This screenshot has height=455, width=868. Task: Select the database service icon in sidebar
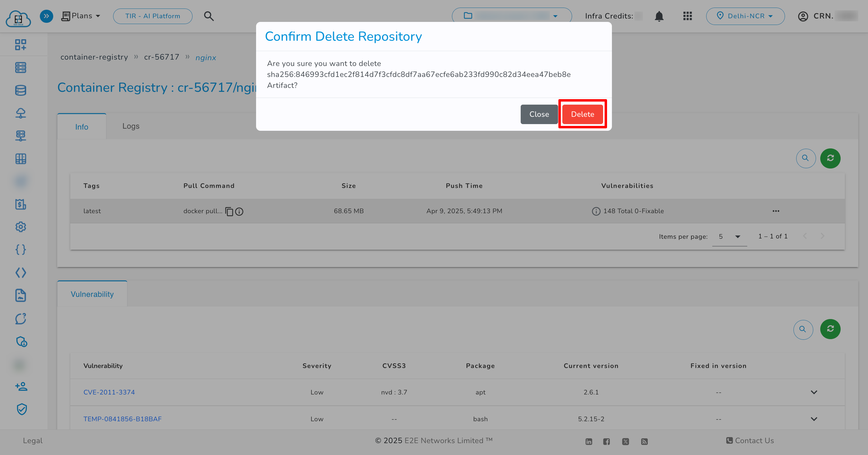click(21, 90)
